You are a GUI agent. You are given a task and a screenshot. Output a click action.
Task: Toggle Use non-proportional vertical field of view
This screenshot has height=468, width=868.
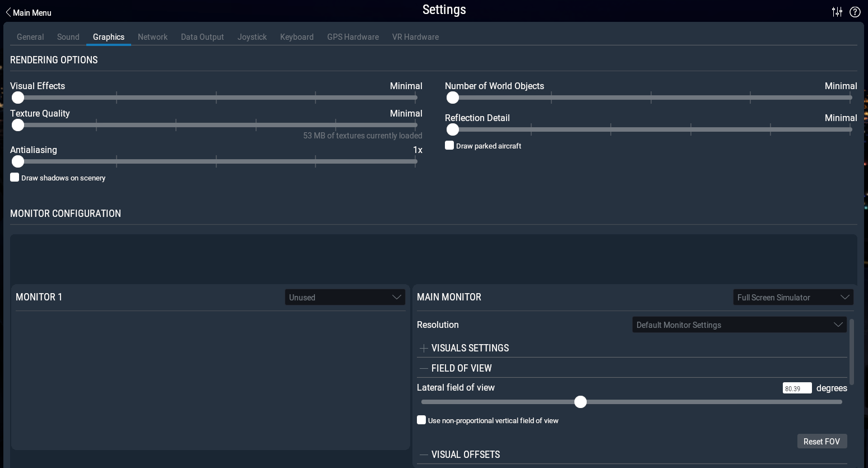point(421,420)
